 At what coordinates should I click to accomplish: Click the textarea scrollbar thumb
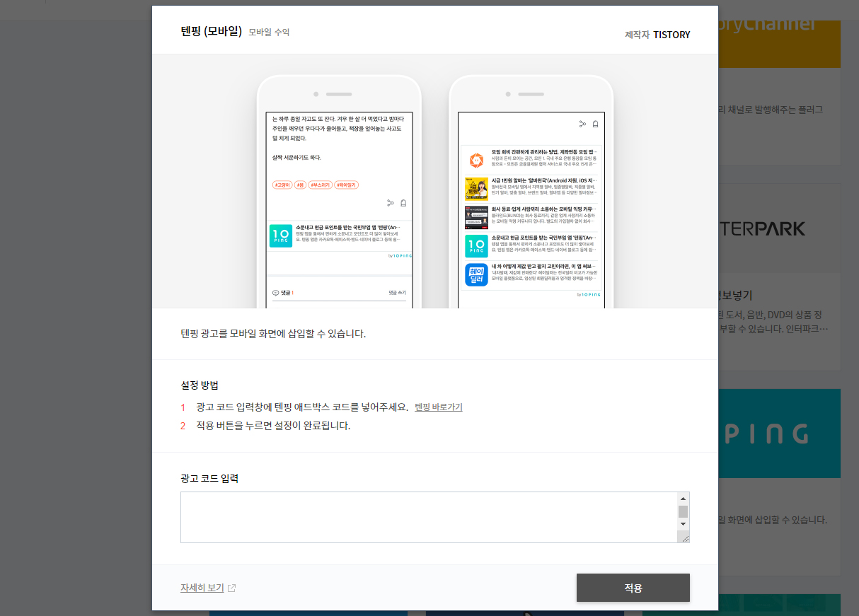pos(683,512)
